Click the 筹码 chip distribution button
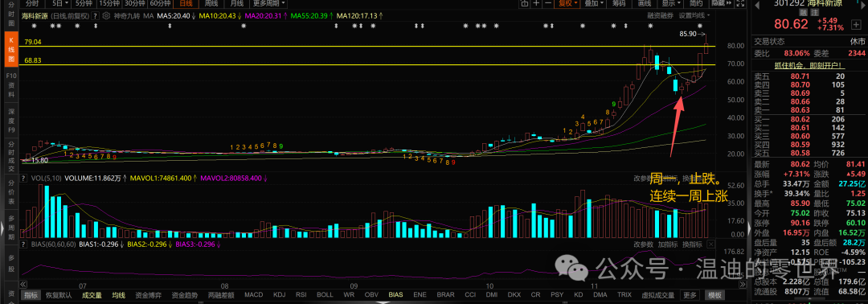The width and height of the screenshot is (868, 304). [x=619, y=3]
